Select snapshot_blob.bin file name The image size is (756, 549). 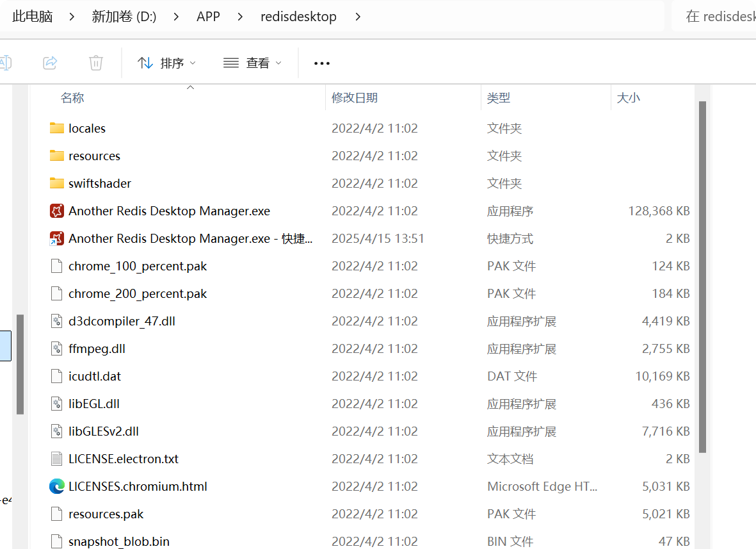click(119, 541)
